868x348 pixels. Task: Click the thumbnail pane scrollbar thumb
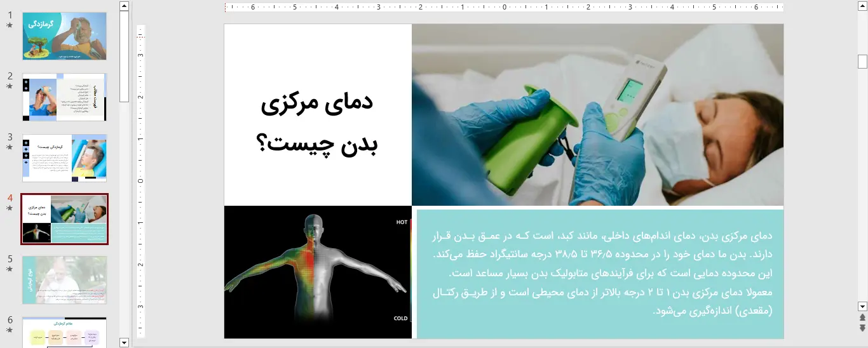(124, 57)
